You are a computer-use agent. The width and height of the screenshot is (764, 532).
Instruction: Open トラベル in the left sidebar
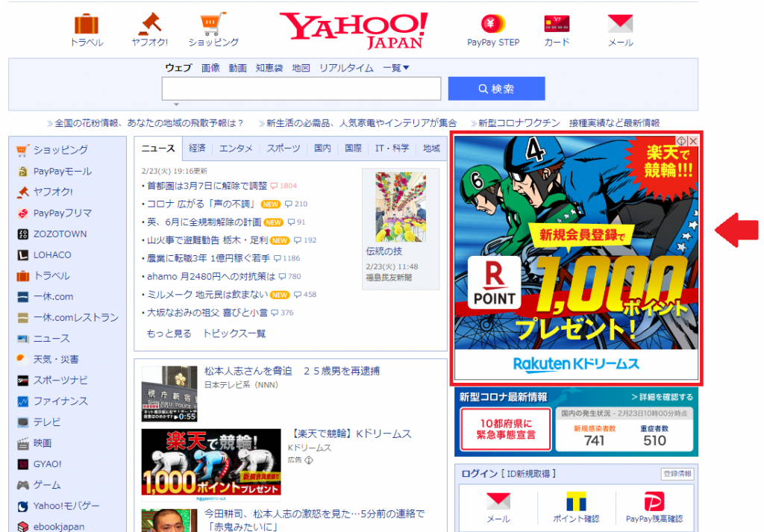51,276
